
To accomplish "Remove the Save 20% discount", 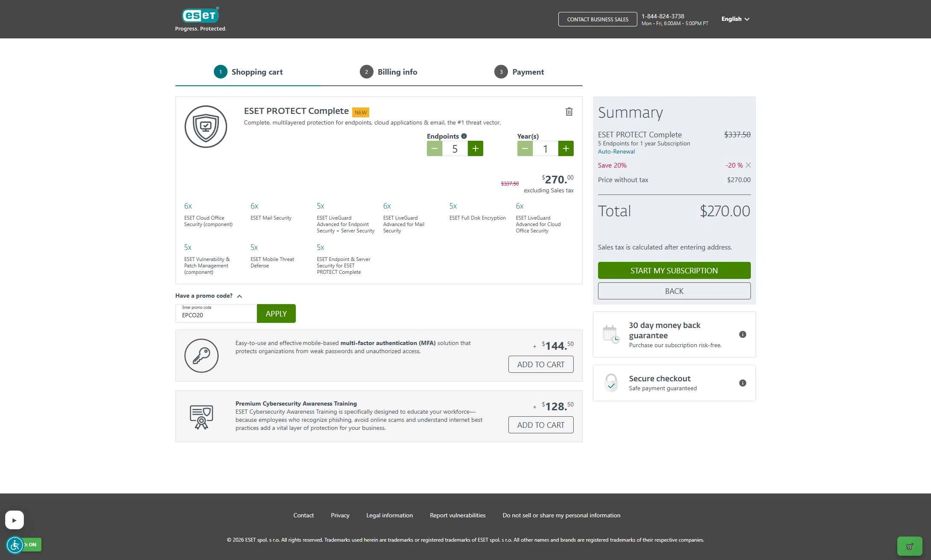I will [748, 165].
